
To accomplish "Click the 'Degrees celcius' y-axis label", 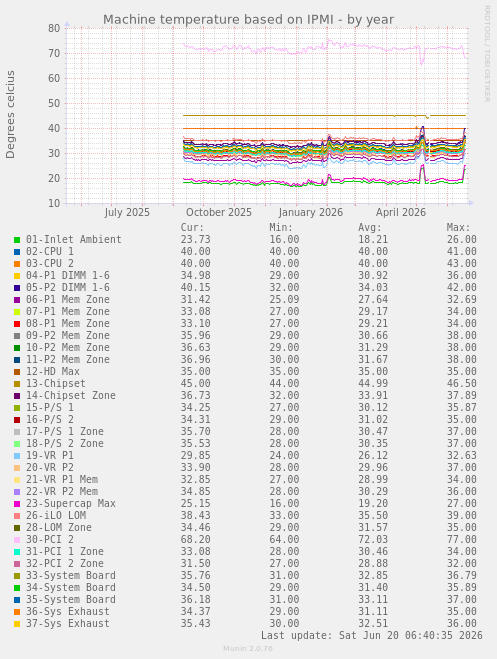I will 11,114.
